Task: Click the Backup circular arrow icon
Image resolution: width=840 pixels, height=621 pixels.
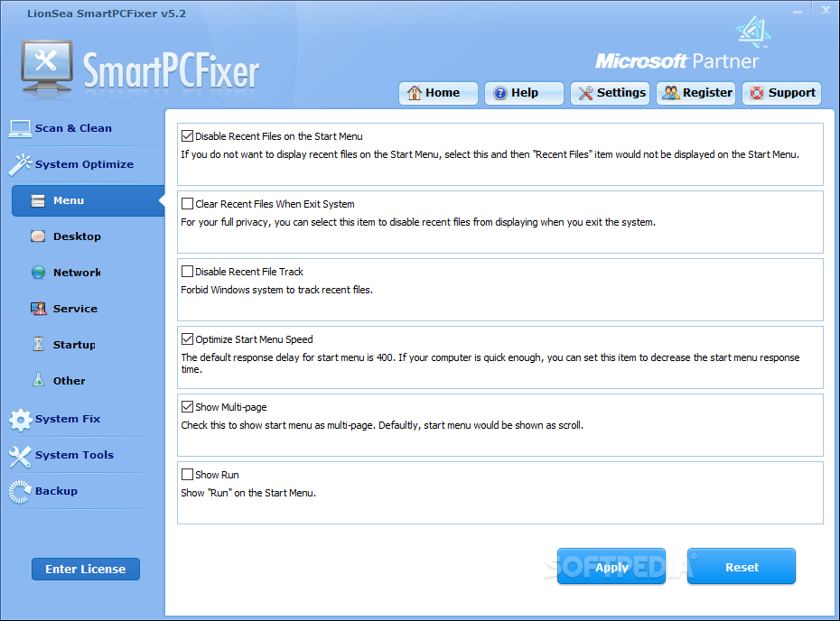Action: coord(21,492)
